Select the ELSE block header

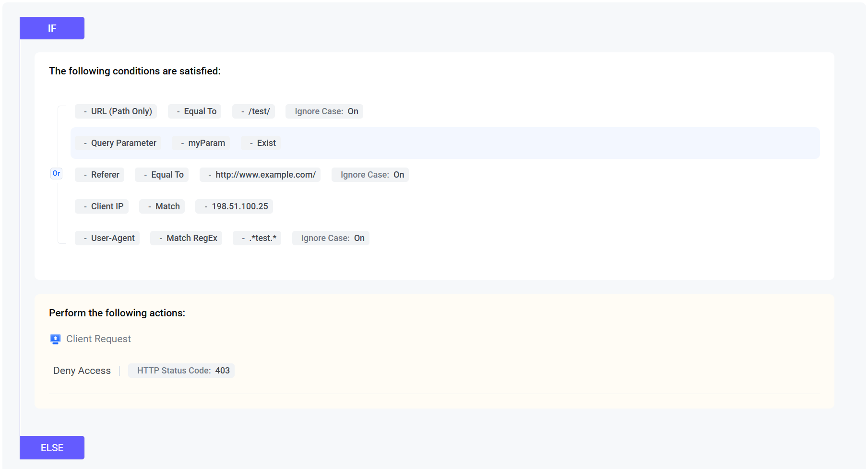tap(52, 448)
